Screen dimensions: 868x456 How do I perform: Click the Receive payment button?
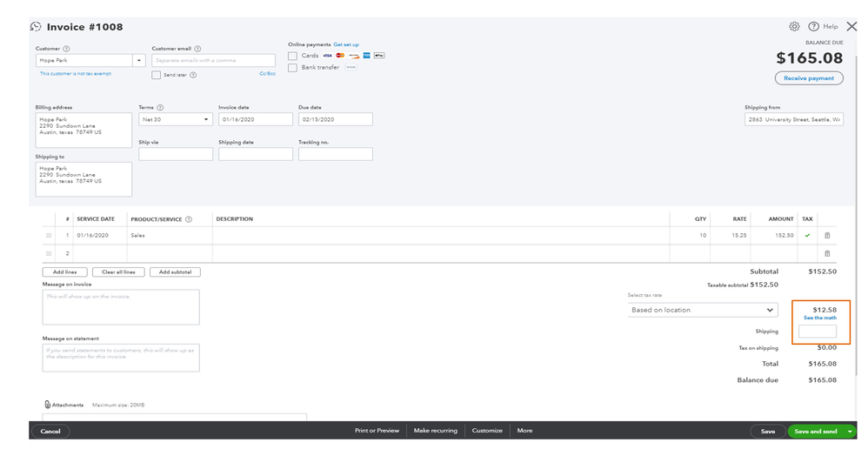[809, 78]
